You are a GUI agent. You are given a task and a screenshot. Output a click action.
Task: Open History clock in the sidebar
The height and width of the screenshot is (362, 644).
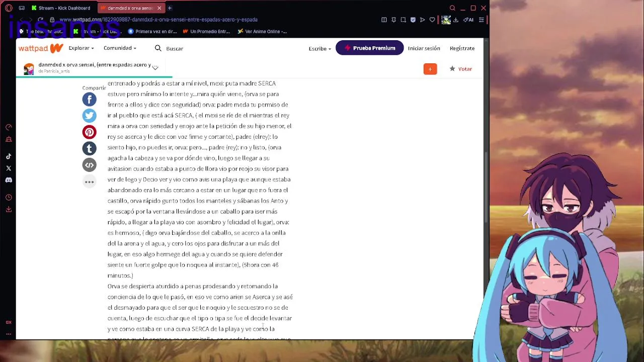point(9,197)
